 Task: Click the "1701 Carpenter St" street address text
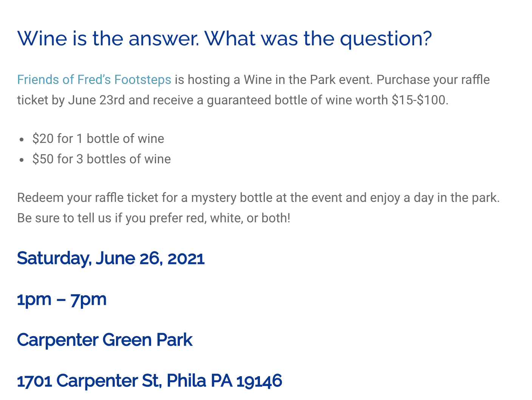tap(90, 381)
